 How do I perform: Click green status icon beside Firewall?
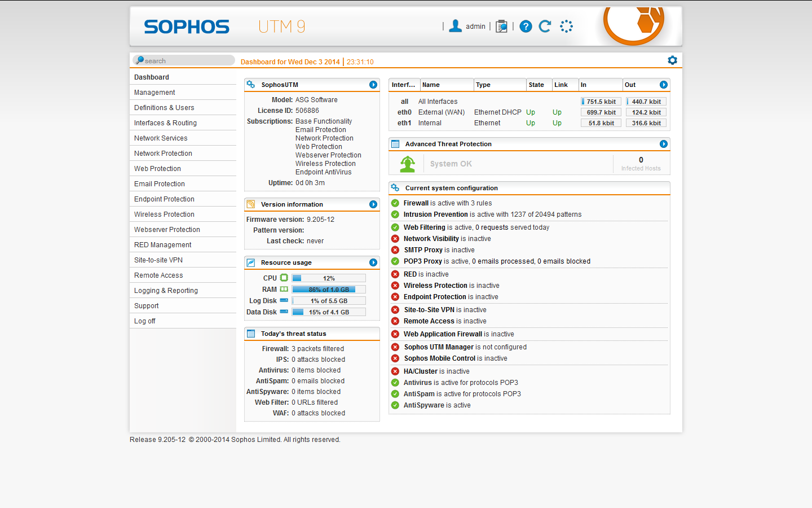point(395,203)
